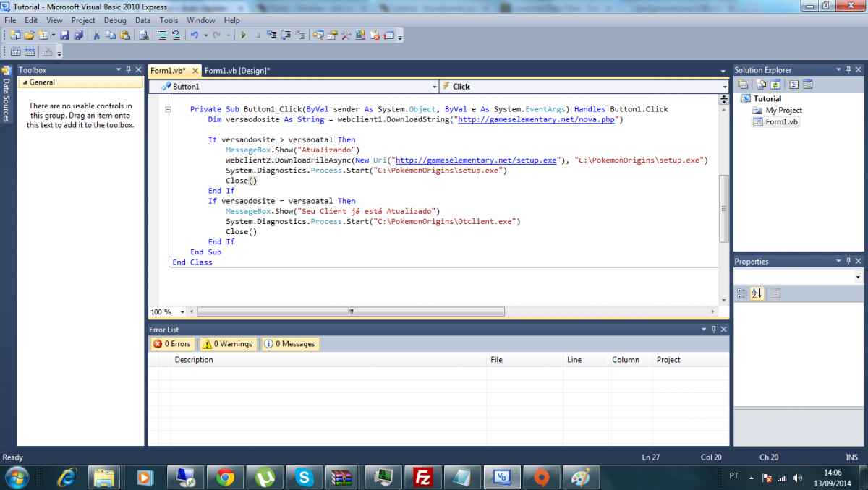The width and height of the screenshot is (868, 490).
Task: Click Show All Files in Solution Explorer
Action: 761,84
